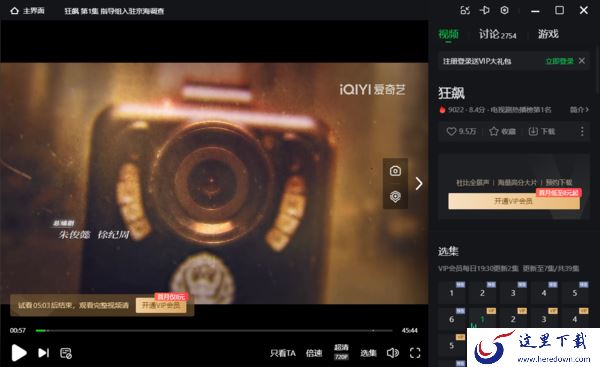This screenshot has height=367, width=600.
Task: Add the show to favorites with 收藏 star
Action: click(502, 132)
